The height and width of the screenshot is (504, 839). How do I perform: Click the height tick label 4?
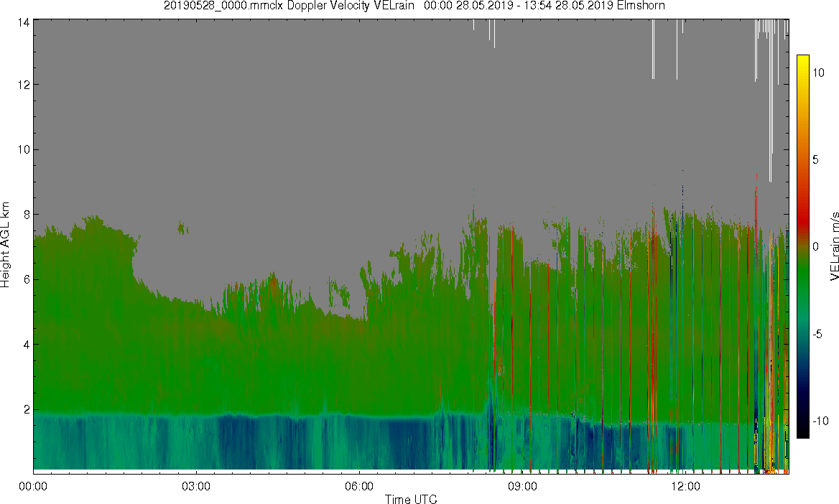pyautogui.click(x=26, y=345)
